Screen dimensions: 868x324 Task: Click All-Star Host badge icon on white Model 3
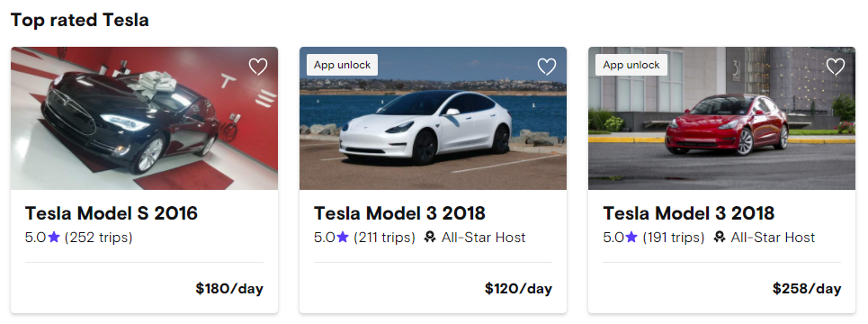click(x=430, y=238)
